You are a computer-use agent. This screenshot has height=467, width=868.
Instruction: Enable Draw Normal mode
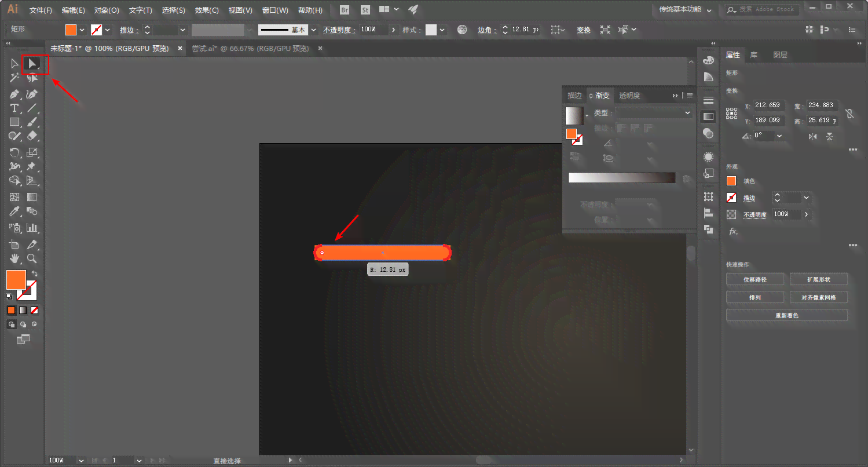pos(11,324)
